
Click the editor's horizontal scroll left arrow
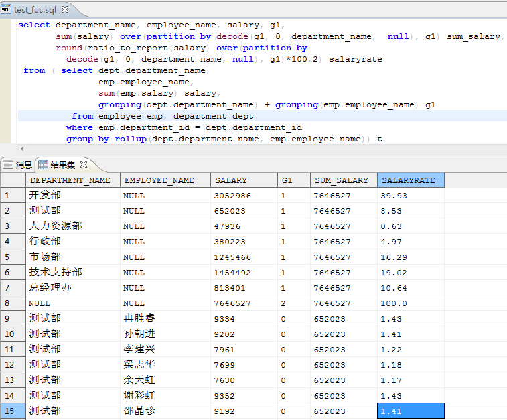click(22, 149)
